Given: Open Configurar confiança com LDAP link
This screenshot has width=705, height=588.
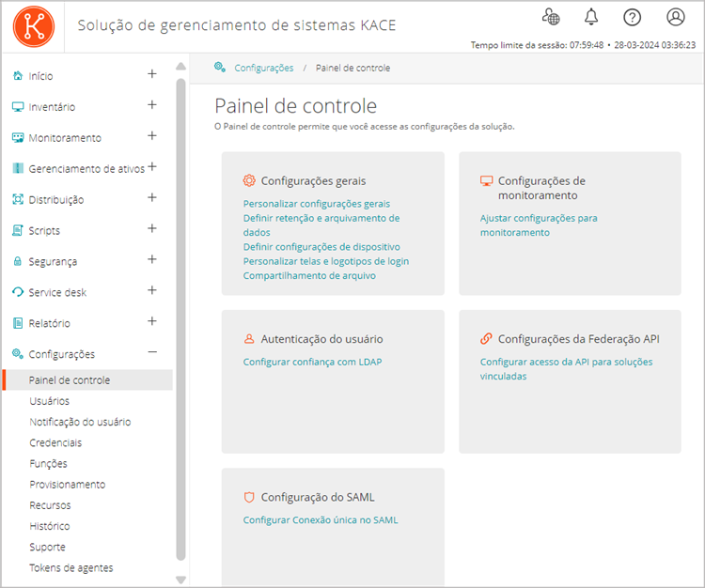Looking at the screenshot, I should [312, 362].
